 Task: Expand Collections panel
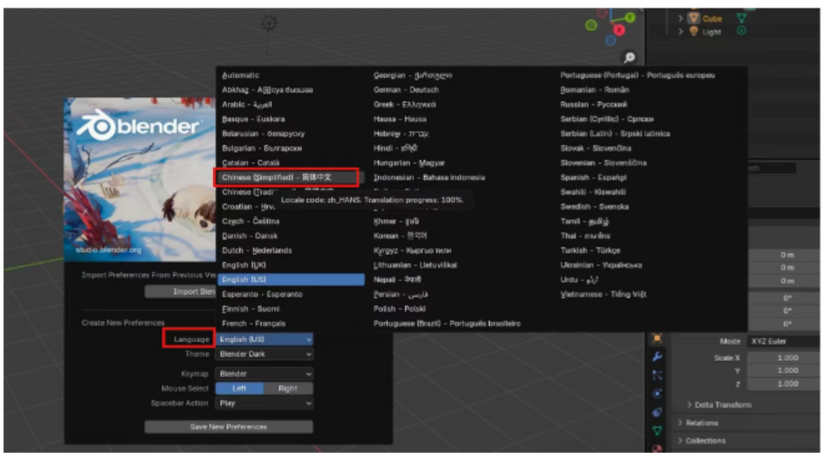[681, 441]
